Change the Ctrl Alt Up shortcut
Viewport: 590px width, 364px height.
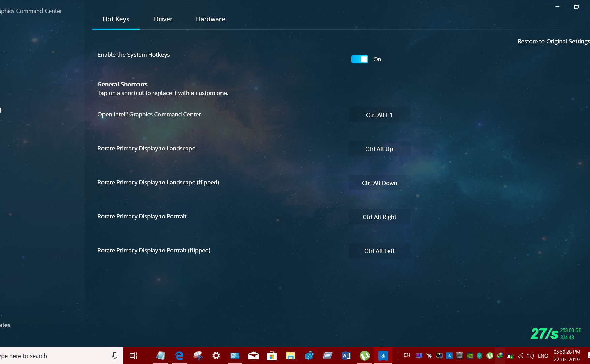click(379, 149)
